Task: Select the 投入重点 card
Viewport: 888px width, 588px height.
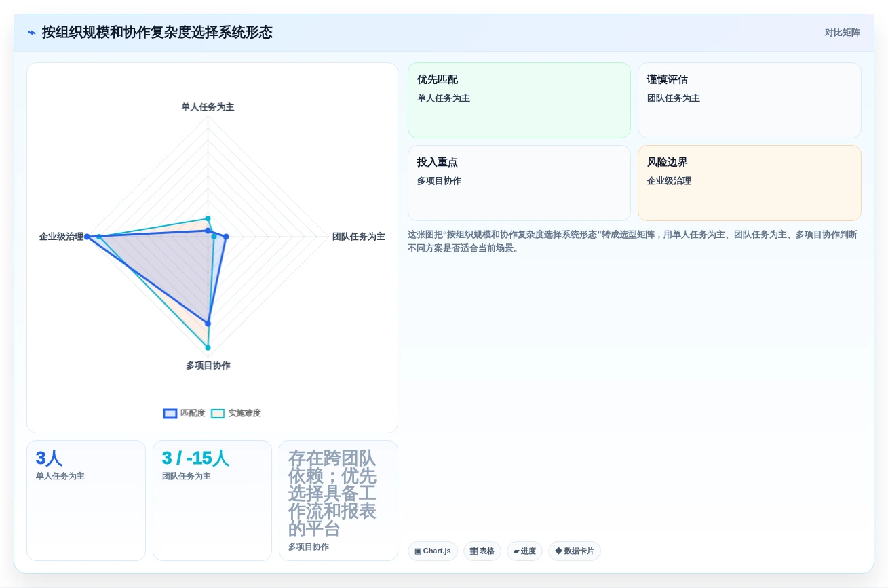Action: [519, 183]
